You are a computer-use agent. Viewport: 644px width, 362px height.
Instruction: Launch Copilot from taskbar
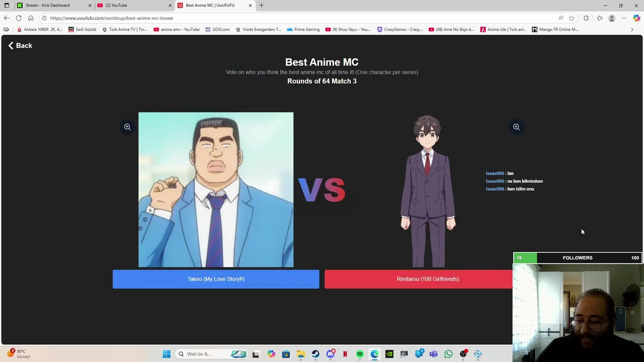pyautogui.click(x=271, y=354)
